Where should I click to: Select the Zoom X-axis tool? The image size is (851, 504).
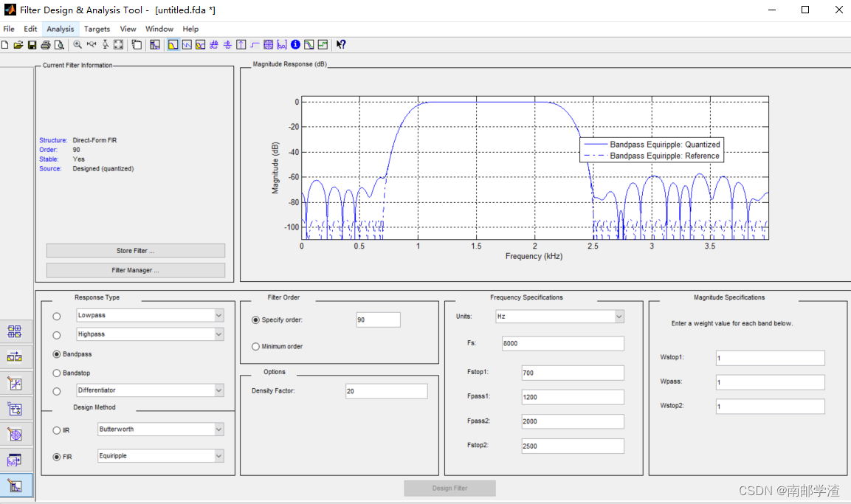pyautogui.click(x=92, y=44)
